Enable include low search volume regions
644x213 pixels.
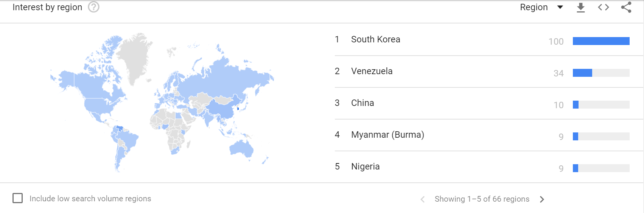pos(18,198)
